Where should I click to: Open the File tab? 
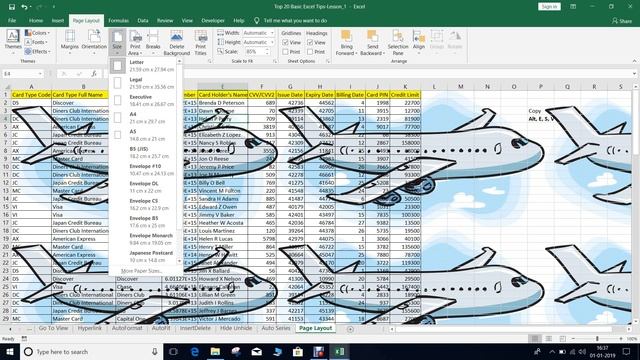point(12,20)
